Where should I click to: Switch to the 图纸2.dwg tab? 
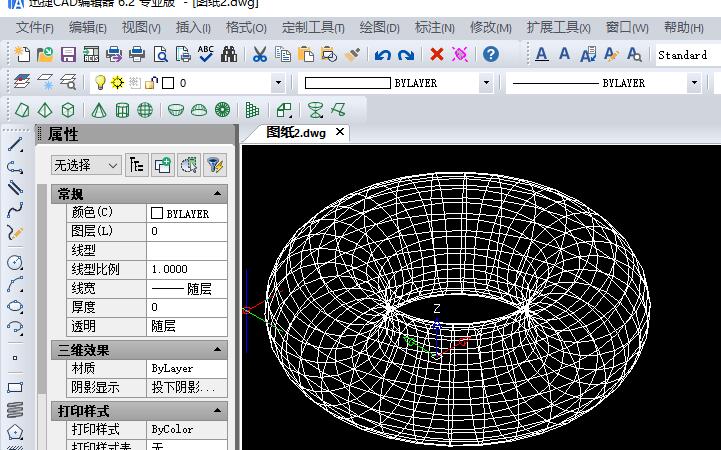[296, 133]
